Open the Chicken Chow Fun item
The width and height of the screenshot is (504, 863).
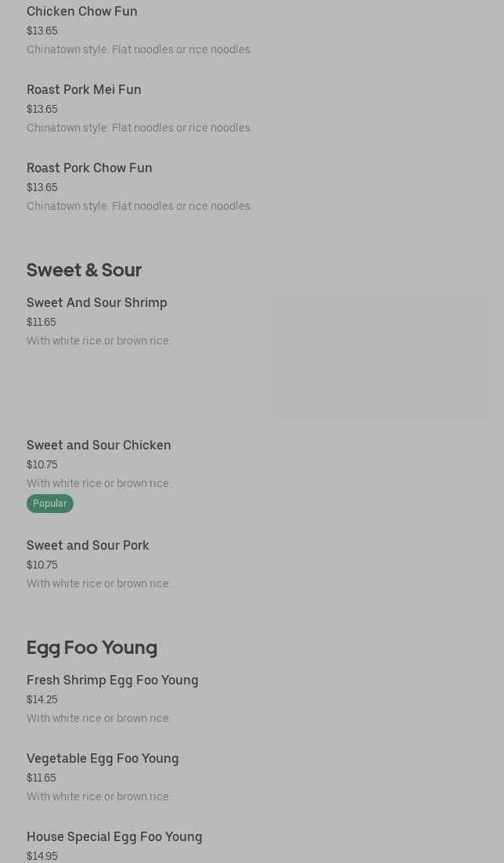(82, 11)
